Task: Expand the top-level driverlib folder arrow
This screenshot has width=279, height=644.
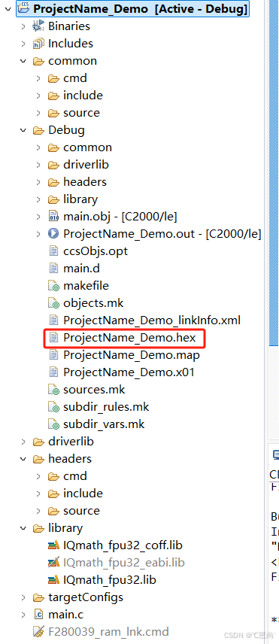Action: click(x=23, y=442)
